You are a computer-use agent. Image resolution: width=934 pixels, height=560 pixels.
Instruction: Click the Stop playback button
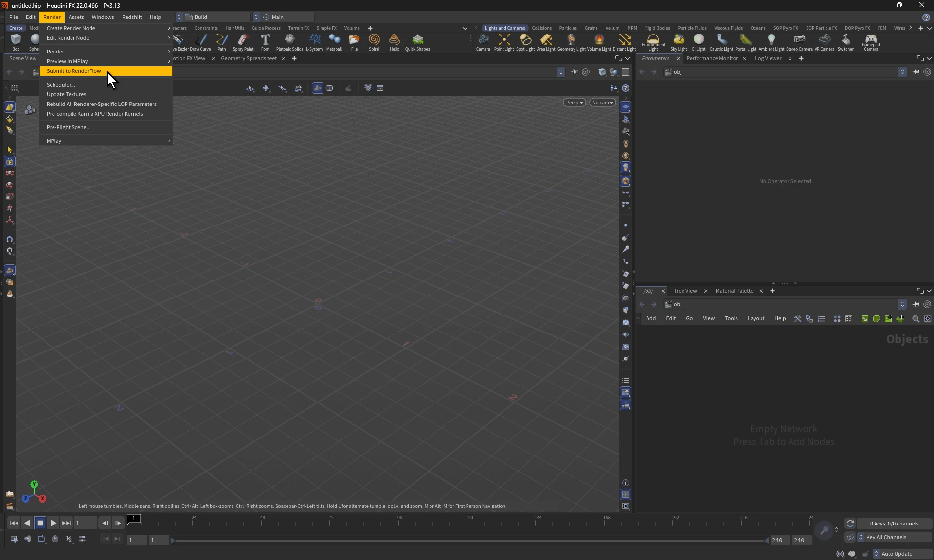pos(40,523)
